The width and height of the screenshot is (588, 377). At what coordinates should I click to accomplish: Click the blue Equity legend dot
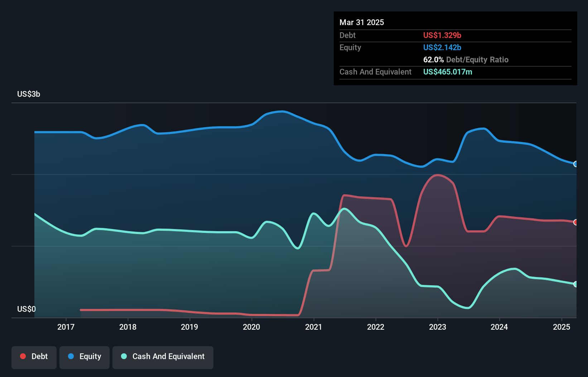[71, 356]
